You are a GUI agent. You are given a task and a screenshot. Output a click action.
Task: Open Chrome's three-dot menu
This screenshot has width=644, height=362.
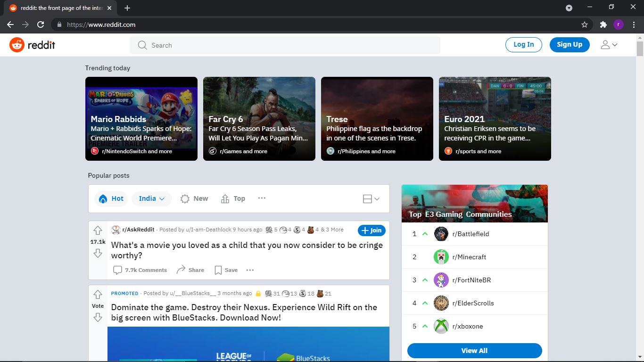pyautogui.click(x=634, y=25)
